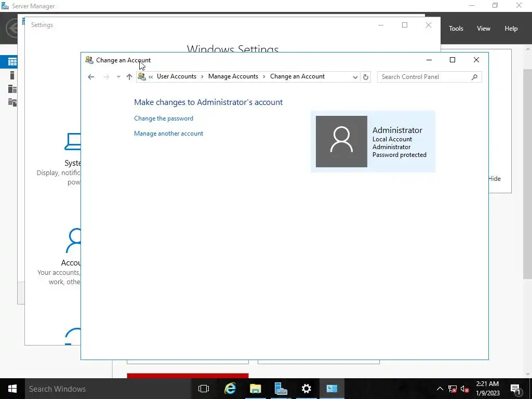Select the Administrator account picture
532x399 pixels.
(x=341, y=141)
